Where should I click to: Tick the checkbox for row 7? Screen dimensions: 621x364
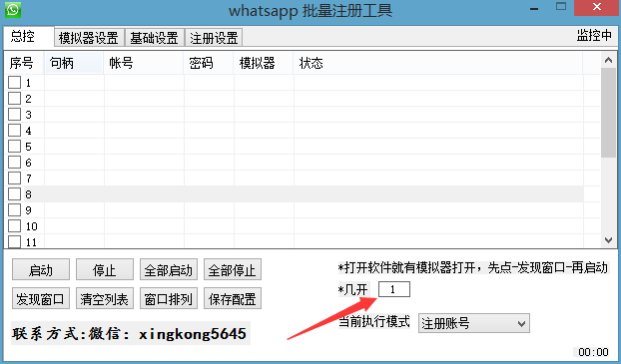pos(15,179)
